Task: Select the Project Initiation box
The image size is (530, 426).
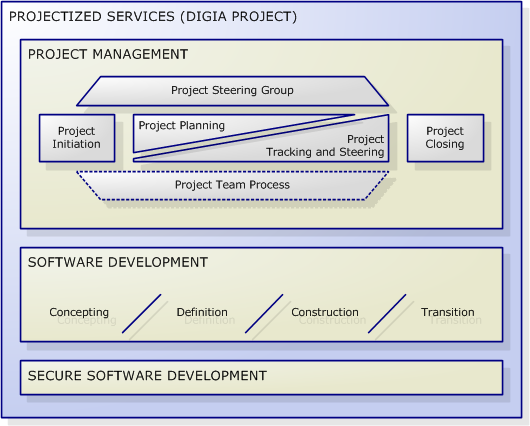Action: (x=77, y=138)
